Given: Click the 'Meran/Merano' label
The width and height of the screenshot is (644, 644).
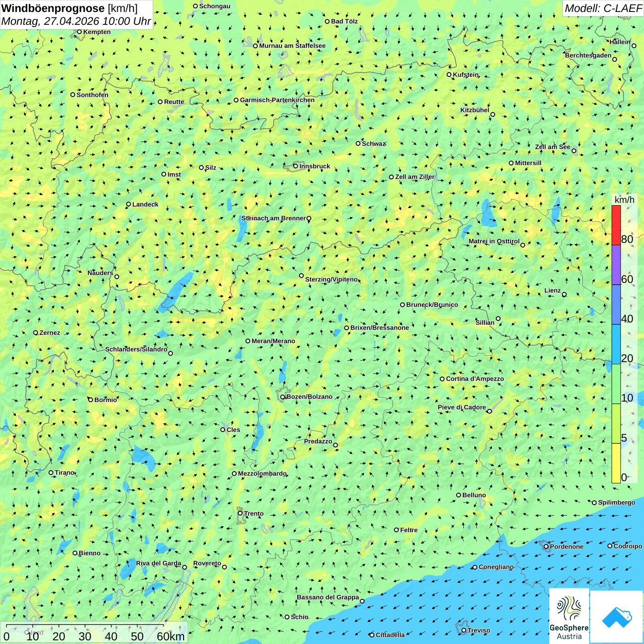Looking at the screenshot, I should 273,341.
